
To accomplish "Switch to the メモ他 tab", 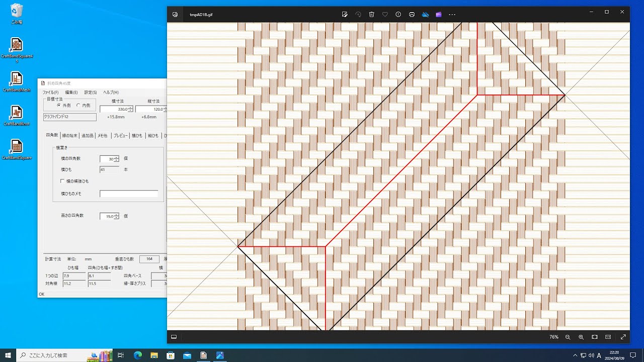I will [103, 136].
